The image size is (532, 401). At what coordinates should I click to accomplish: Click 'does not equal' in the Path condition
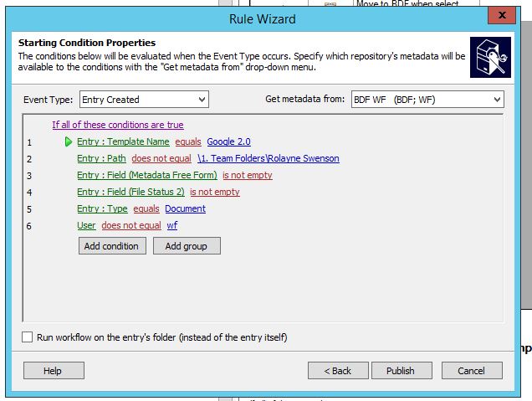(x=161, y=158)
